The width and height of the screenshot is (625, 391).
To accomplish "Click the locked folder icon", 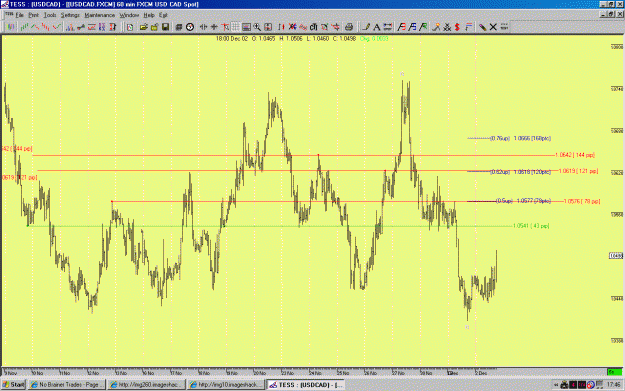I will click(x=154, y=27).
